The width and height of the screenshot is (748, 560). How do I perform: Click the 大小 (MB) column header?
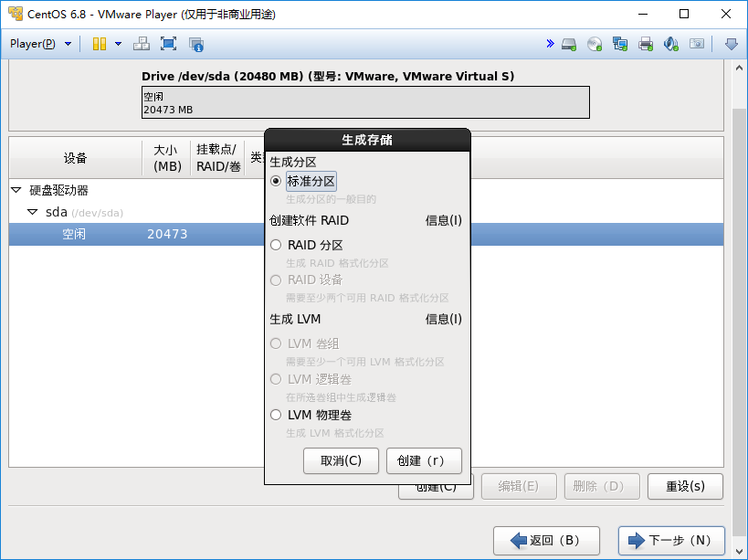[167, 158]
